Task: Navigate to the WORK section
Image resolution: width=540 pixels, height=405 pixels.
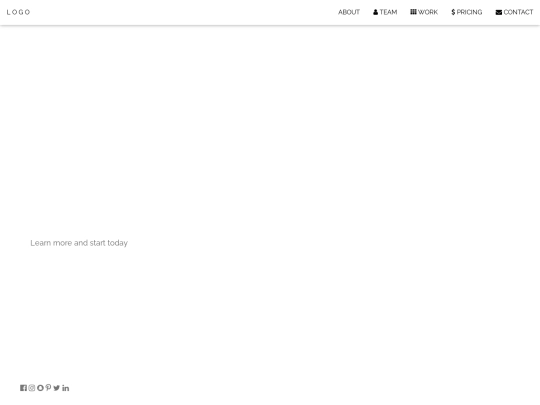Action: (424, 12)
